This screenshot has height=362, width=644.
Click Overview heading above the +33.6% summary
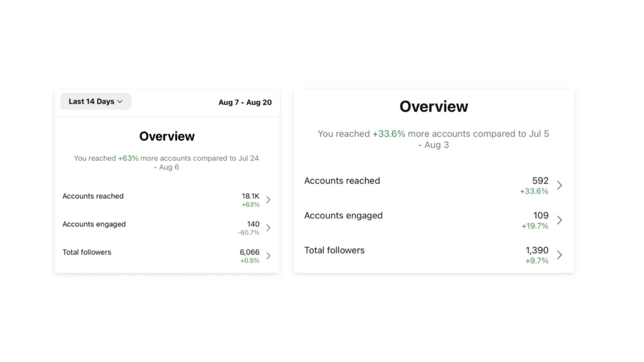[434, 106]
